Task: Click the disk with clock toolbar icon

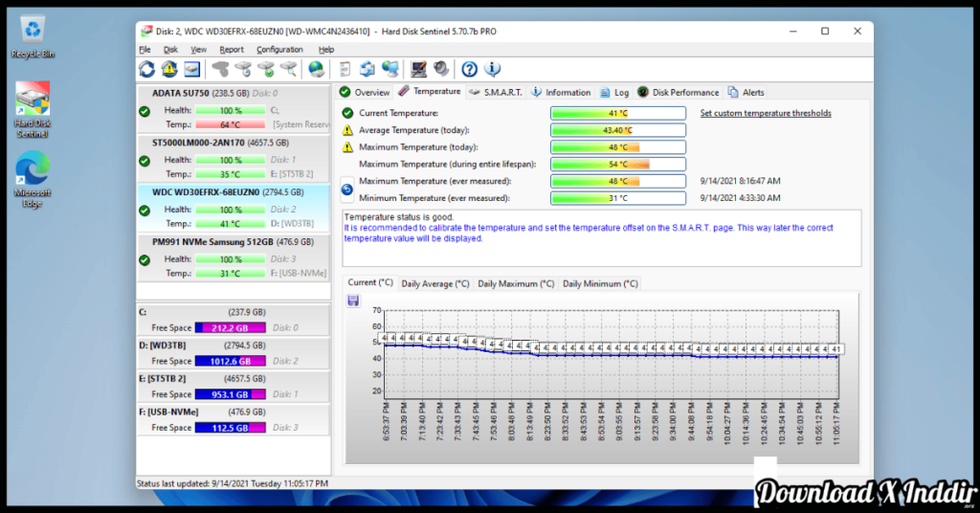Action: point(243,69)
